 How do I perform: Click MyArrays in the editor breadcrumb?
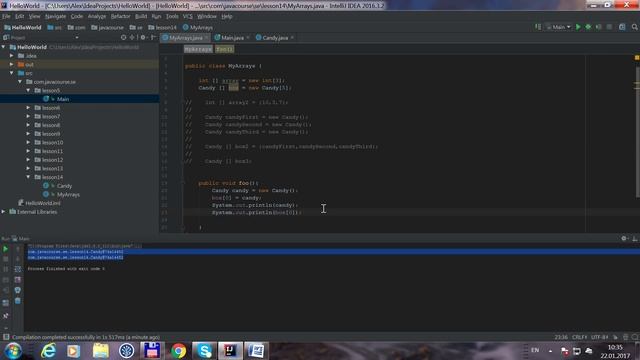pos(198,49)
